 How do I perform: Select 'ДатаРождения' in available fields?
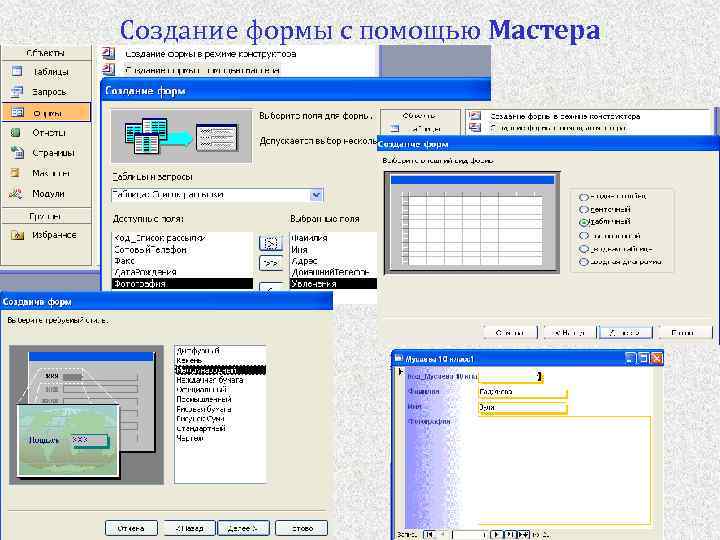[x=182, y=272]
